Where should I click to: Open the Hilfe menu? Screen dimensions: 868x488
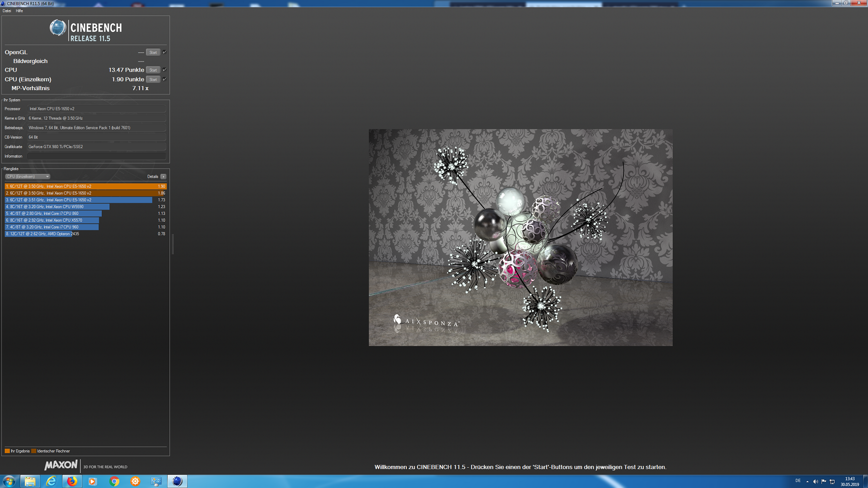[x=19, y=11]
